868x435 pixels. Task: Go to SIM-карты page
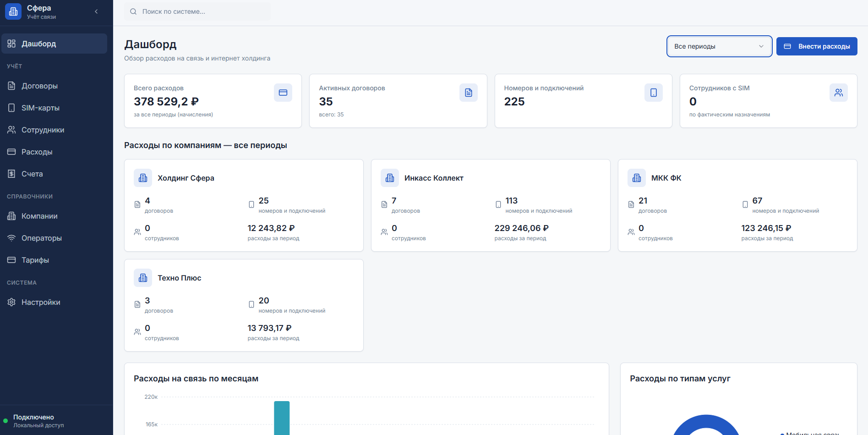pos(55,108)
